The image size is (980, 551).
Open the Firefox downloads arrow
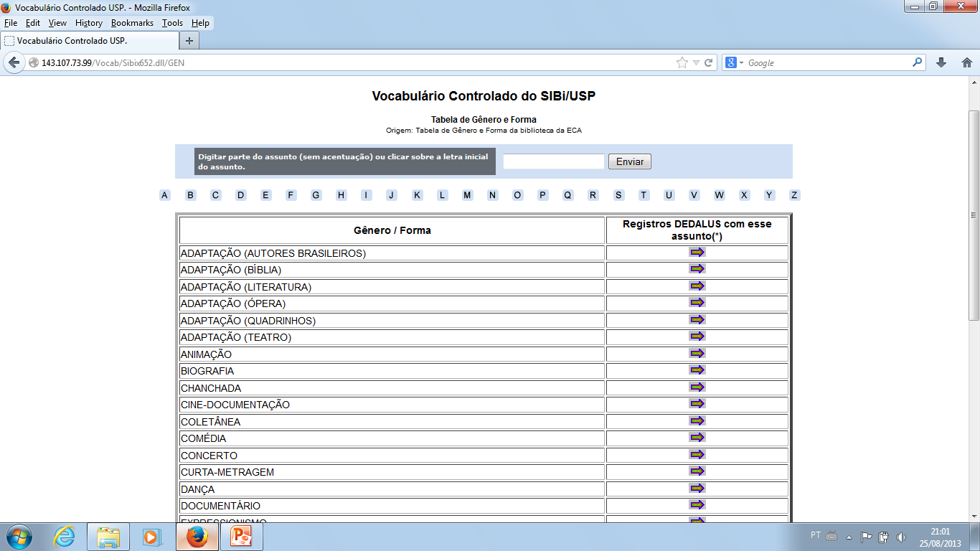pos(941,62)
